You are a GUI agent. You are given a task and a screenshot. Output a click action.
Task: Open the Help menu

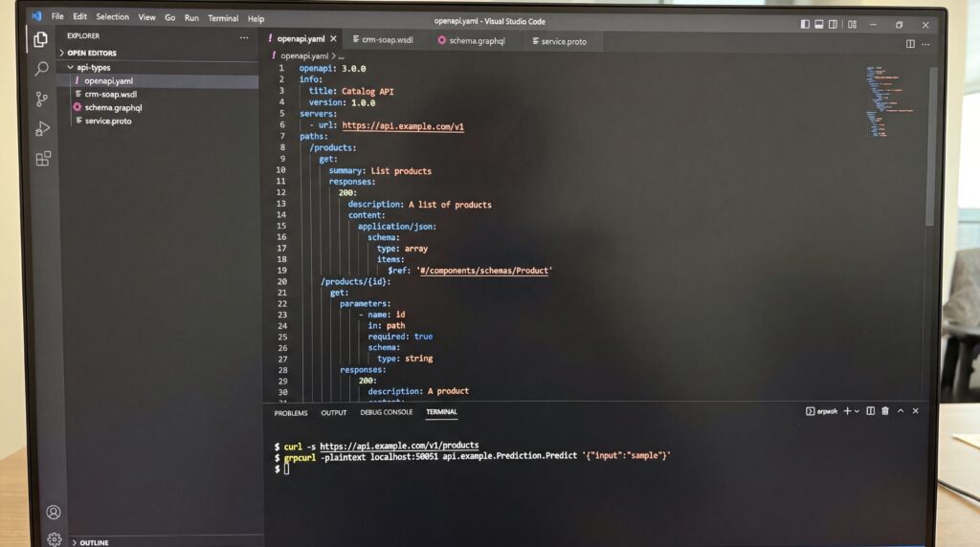[x=256, y=19]
